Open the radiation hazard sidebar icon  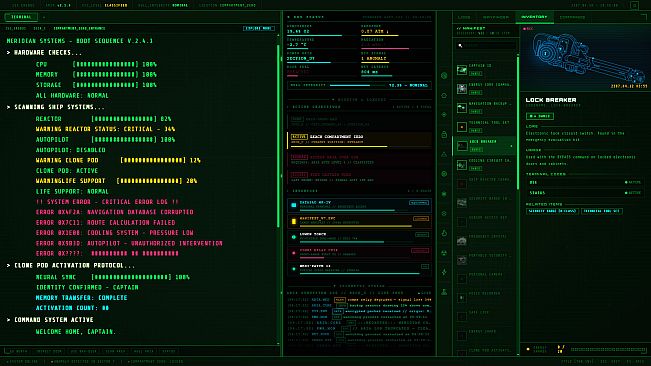click(444, 253)
